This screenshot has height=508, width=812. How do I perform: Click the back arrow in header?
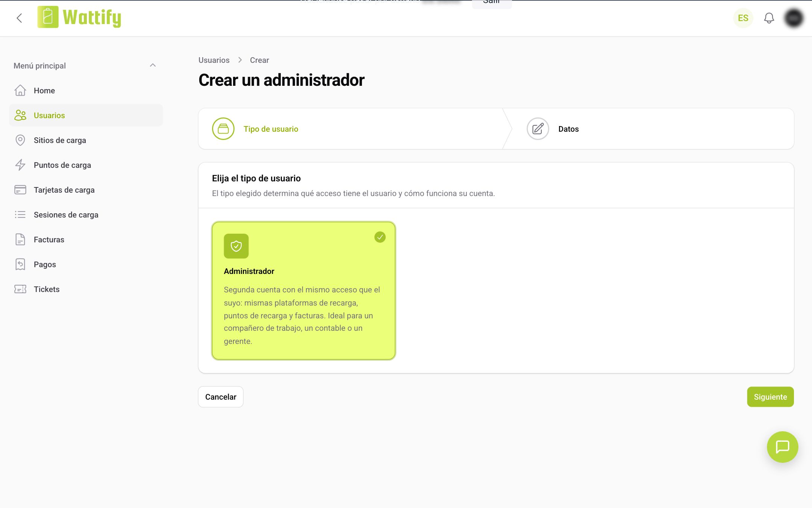click(20, 18)
